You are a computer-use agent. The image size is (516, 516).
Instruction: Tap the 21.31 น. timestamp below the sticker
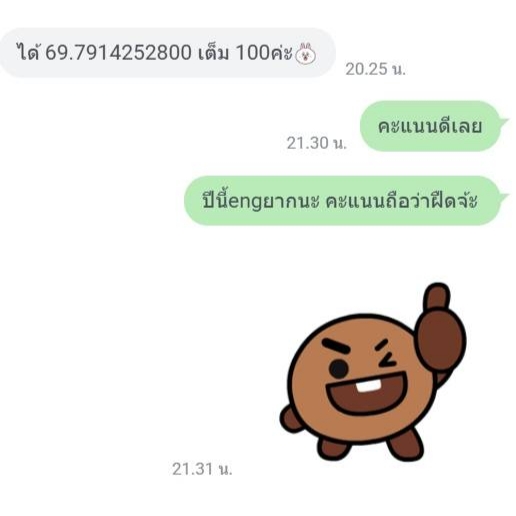point(202,469)
